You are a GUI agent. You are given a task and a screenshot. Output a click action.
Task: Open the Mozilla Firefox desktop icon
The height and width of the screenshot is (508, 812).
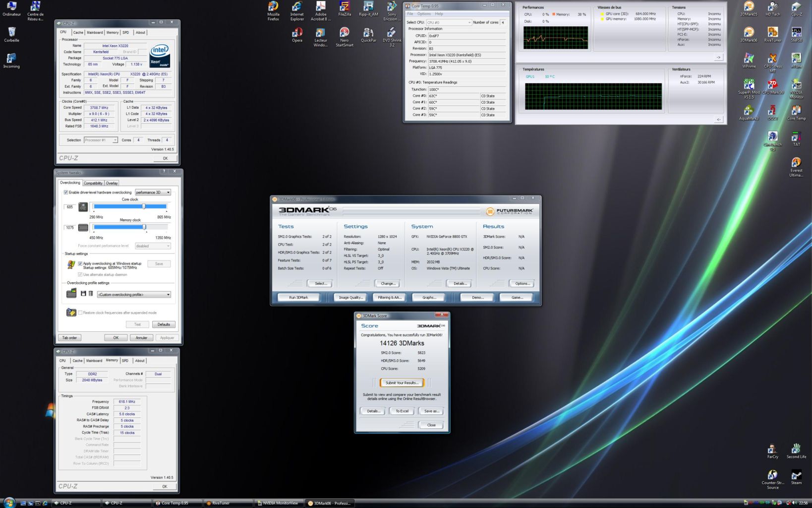273,11
